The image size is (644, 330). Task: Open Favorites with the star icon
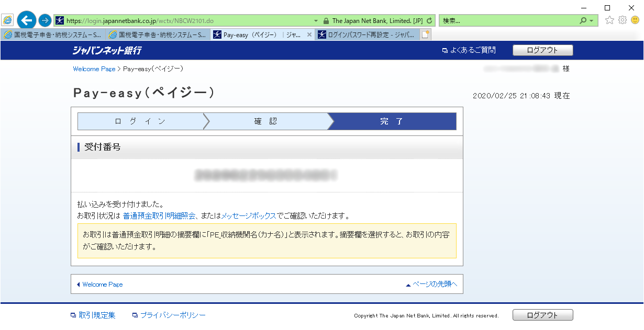[x=609, y=20]
